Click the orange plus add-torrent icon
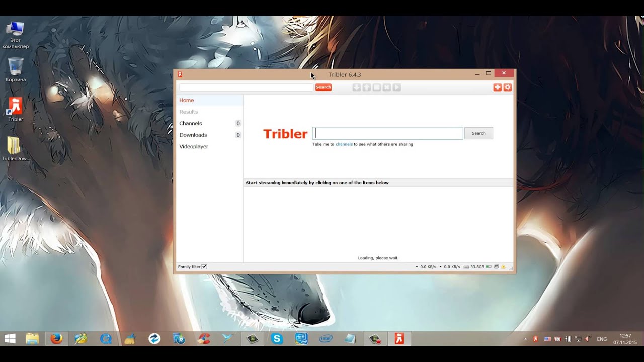This screenshot has width=644, height=362. pyautogui.click(x=497, y=87)
